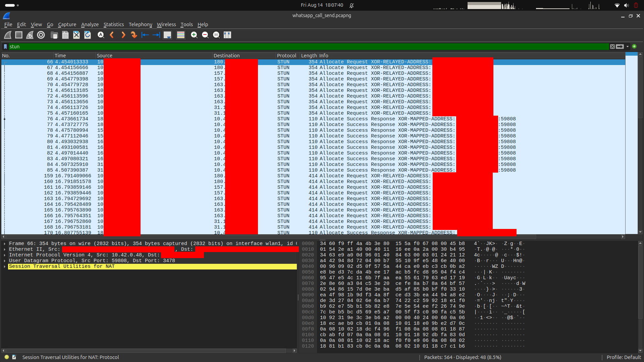Clear the stun display filter
644x362 pixels.
(612, 47)
